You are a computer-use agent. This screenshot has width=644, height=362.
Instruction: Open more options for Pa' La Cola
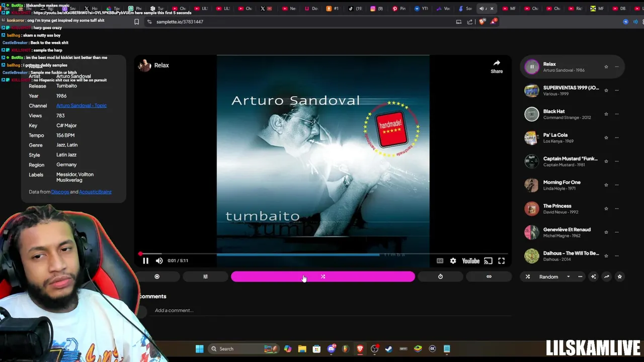point(616,138)
